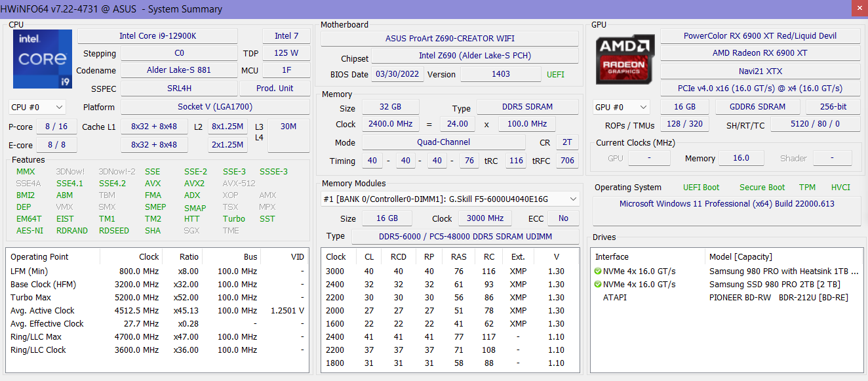The height and width of the screenshot is (381, 868).
Task: Select the Turbo Max operating point row
Action: tap(157, 297)
